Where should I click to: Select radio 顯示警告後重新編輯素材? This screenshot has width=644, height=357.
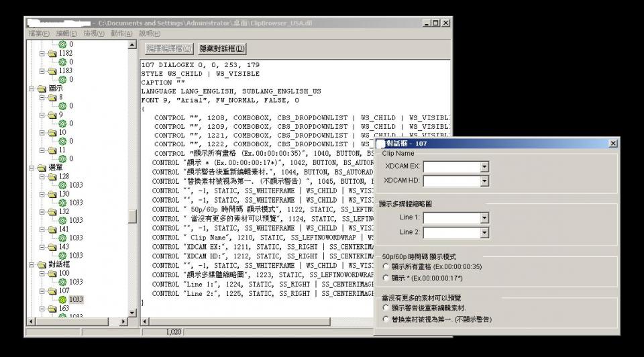coord(386,307)
